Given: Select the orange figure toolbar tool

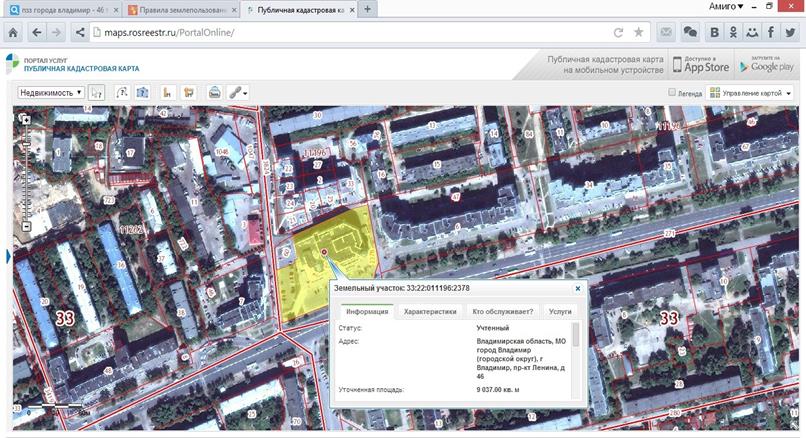Looking at the screenshot, I should 167,93.
